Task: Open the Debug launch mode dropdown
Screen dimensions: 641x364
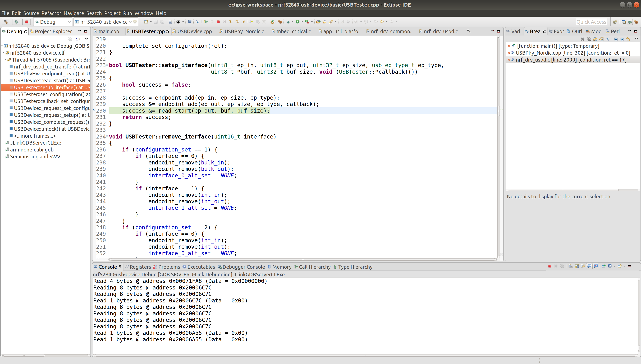Action: pos(69,22)
